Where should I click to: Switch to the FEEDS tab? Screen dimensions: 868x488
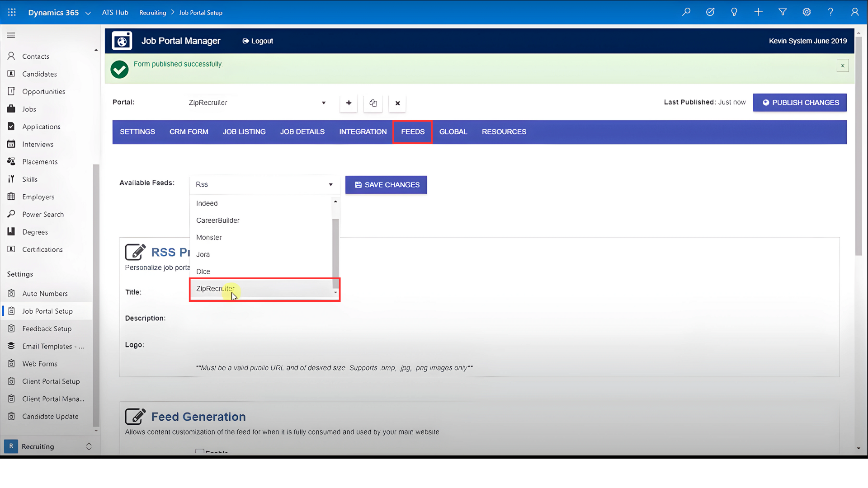pos(413,132)
